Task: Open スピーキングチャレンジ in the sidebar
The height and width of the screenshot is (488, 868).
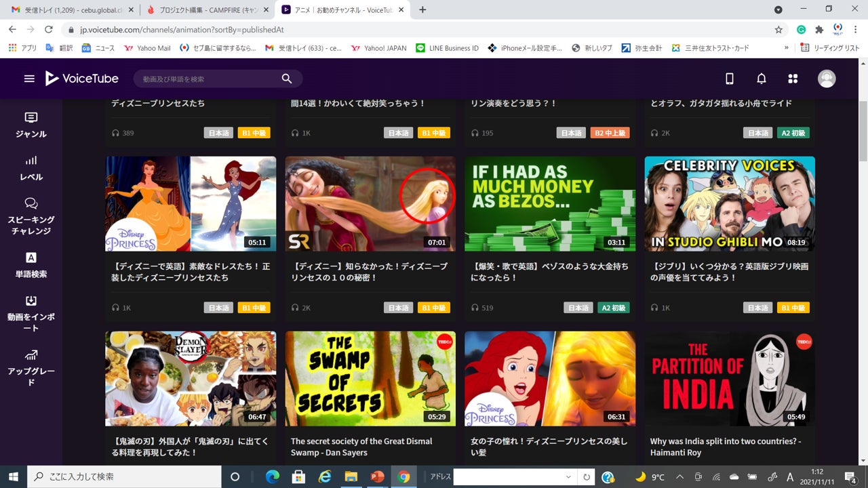Action: coord(31,216)
